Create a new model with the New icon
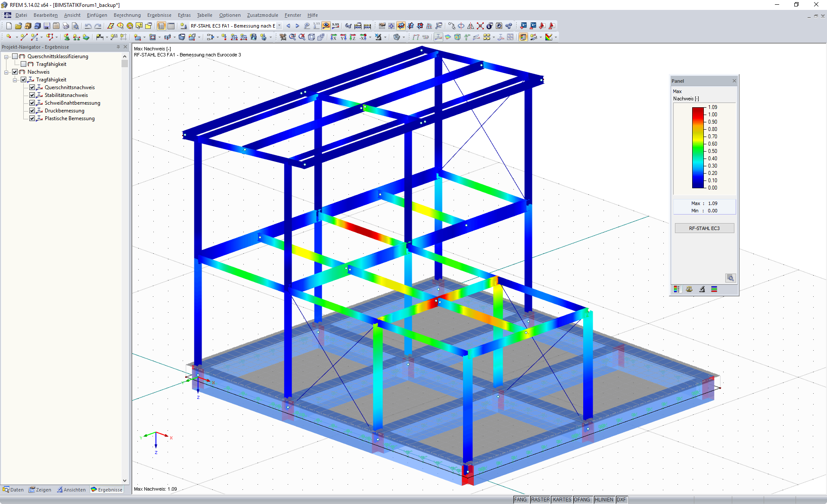This screenshot has height=504, width=827. click(x=9, y=26)
